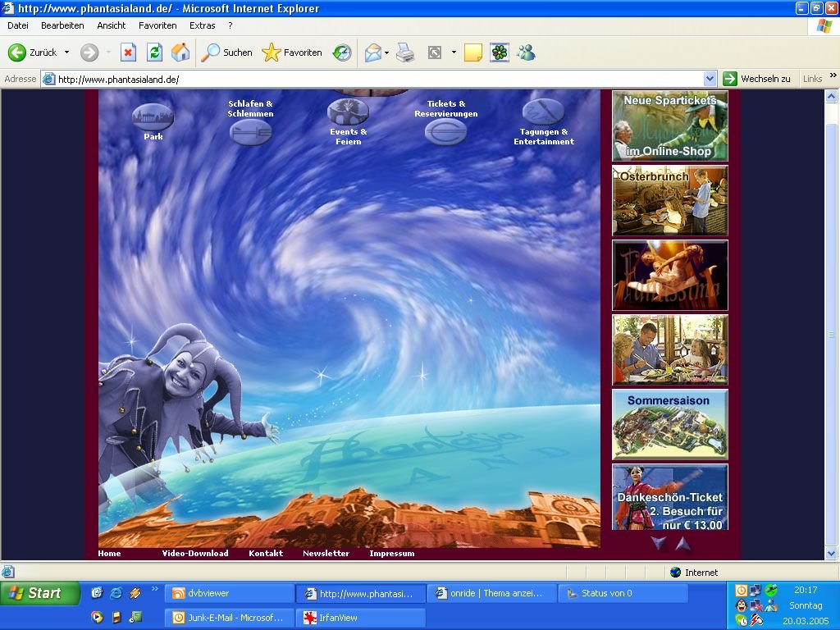
Task: Open the Favoriten star panel
Action: [292, 52]
